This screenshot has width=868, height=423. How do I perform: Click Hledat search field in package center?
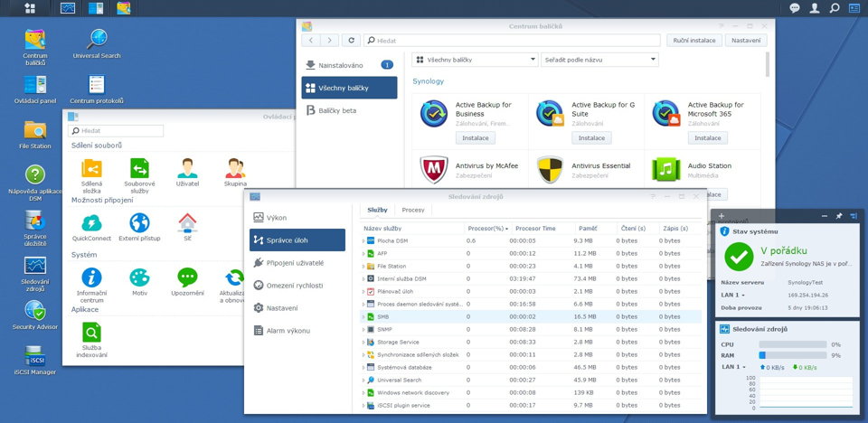pos(512,41)
